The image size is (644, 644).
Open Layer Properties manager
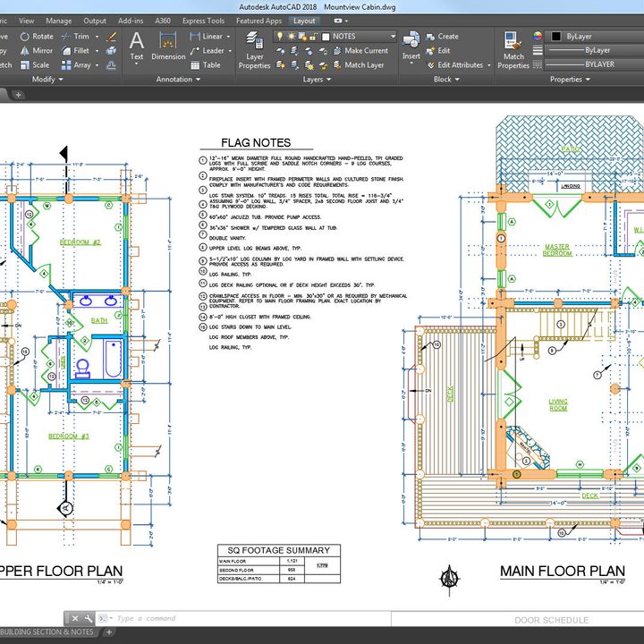(x=254, y=50)
